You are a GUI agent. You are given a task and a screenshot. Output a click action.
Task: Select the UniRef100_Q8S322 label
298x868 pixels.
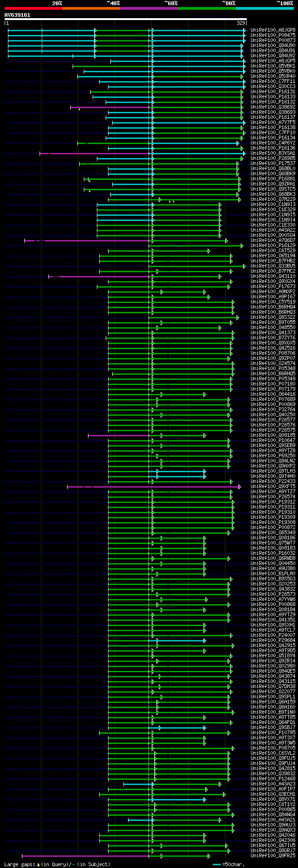pos(273,317)
